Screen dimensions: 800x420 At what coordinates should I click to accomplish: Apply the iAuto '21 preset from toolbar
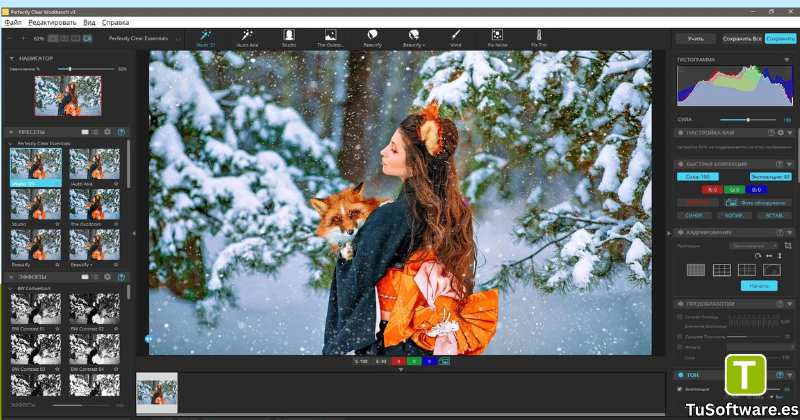206,38
